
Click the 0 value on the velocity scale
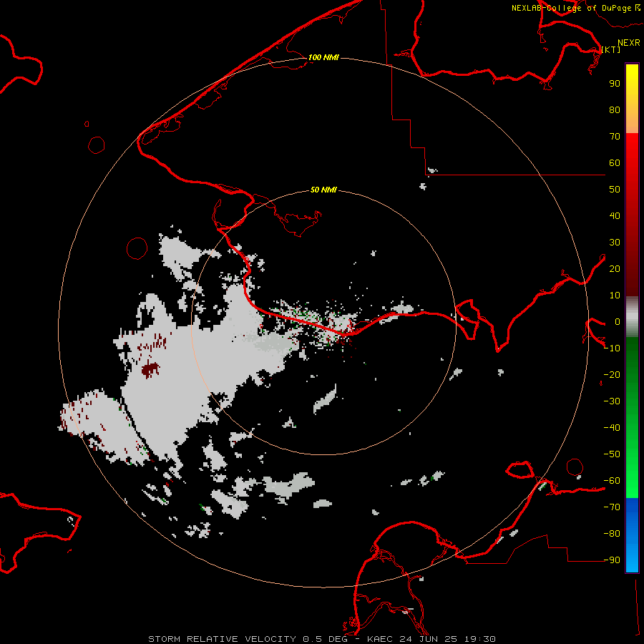pos(618,321)
